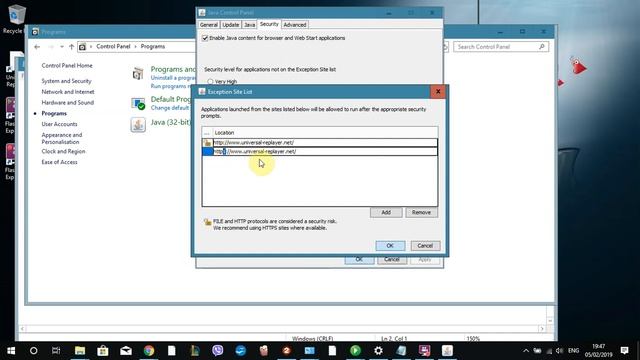Click the Programs and Features icon
This screenshot has width=640, height=360.
coord(138,74)
